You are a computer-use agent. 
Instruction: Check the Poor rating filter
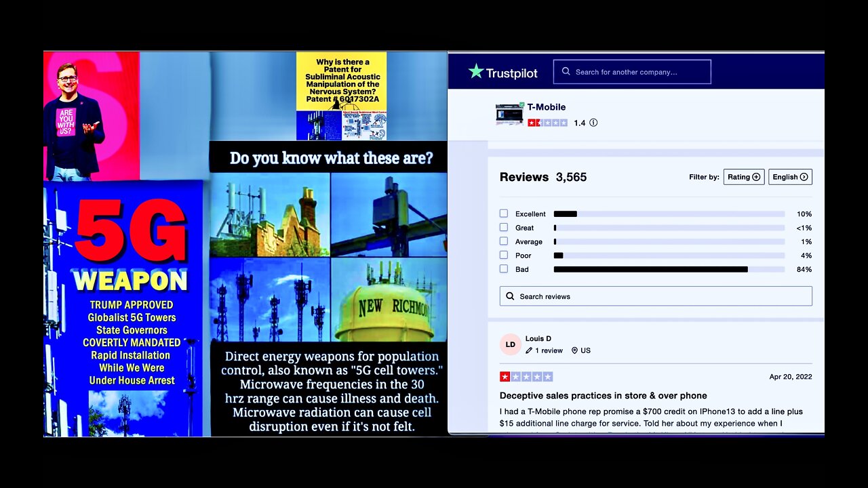pos(504,256)
